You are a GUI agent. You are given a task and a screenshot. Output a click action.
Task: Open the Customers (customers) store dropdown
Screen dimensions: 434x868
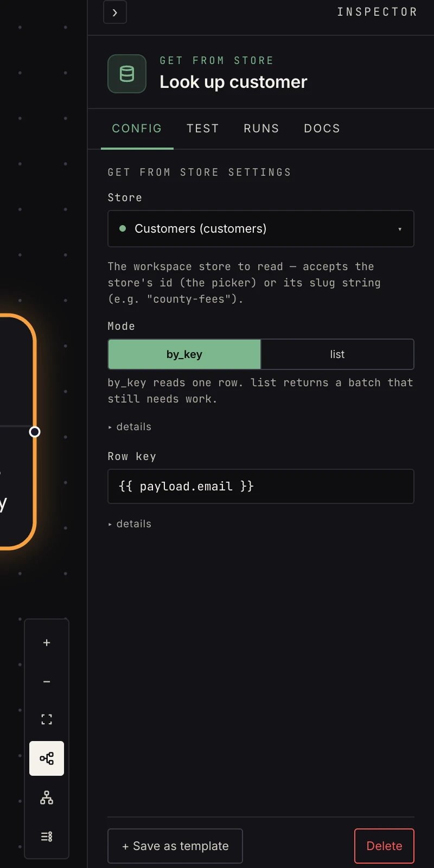pyautogui.click(x=261, y=229)
